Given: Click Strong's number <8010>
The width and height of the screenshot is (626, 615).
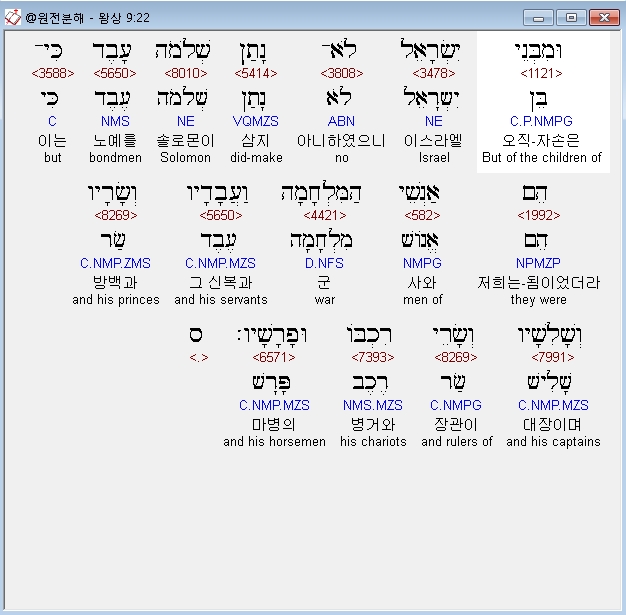Looking at the screenshot, I should pos(186,73).
